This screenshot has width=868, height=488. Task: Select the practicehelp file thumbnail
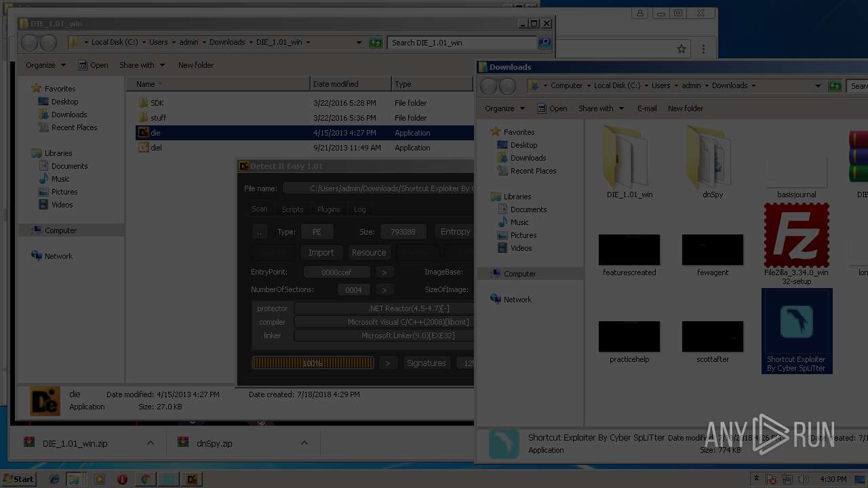(629, 336)
